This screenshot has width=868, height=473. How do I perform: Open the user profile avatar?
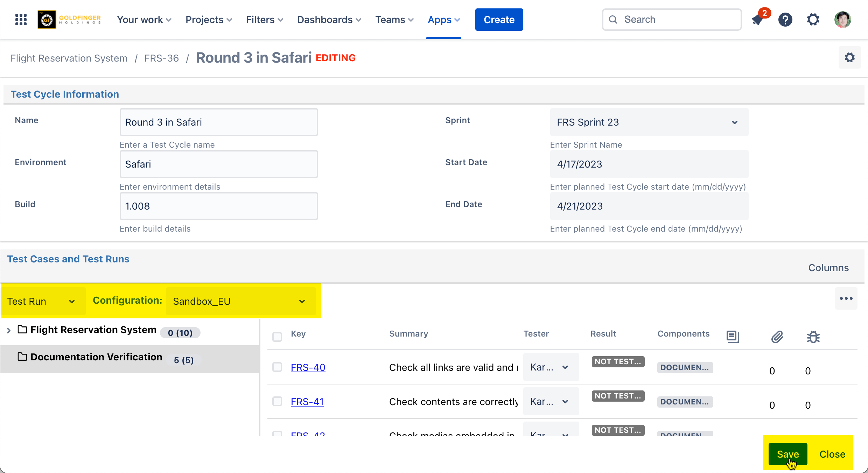pyautogui.click(x=842, y=20)
